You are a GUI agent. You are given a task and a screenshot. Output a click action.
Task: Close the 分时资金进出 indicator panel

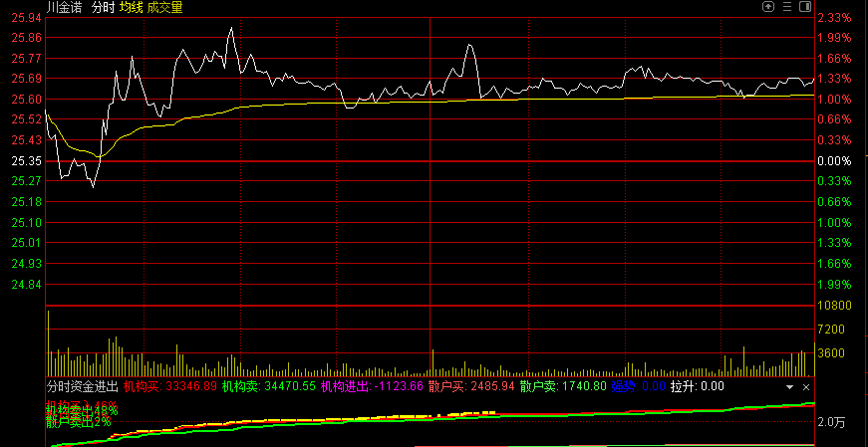click(806, 386)
